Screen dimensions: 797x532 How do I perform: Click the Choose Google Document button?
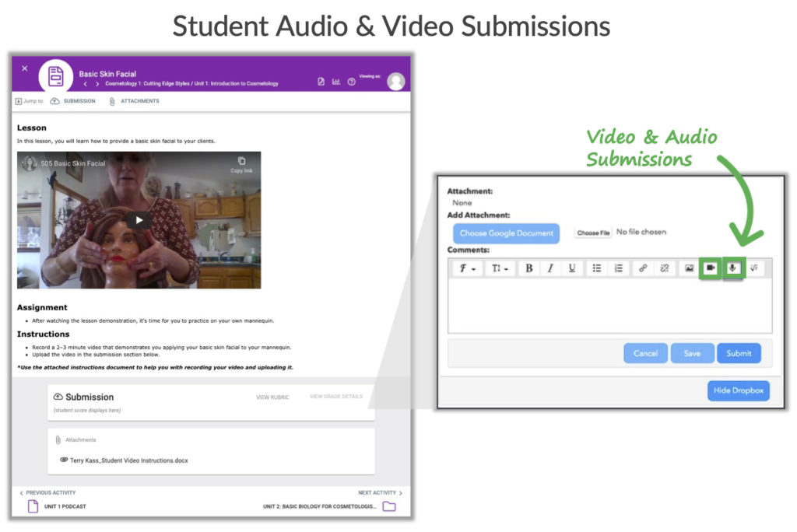click(506, 233)
